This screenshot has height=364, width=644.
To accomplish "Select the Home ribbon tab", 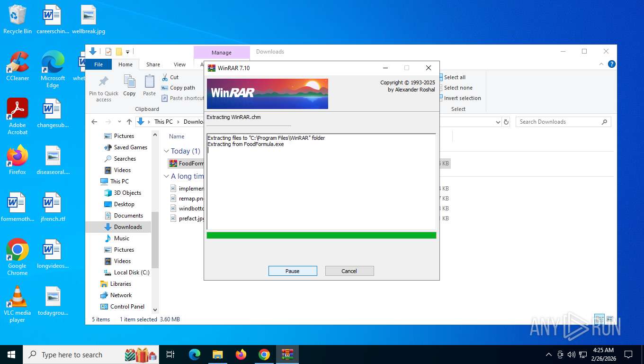I will click(125, 64).
